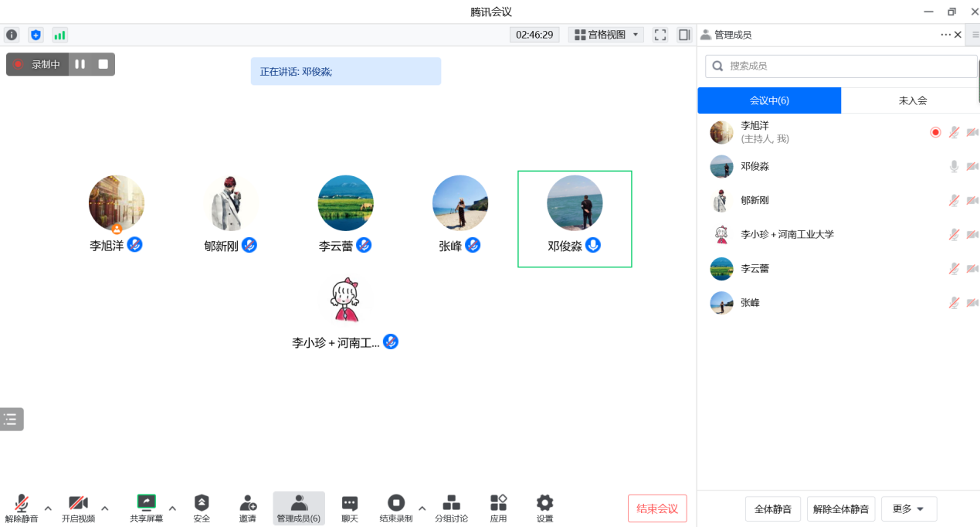Click the meeting info icon at top-left
This screenshot has height=527, width=980.
click(12, 35)
